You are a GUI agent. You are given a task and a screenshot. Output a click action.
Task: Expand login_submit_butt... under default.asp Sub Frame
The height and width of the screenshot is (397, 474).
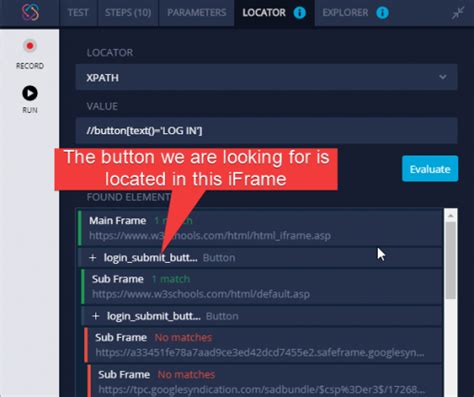tap(96, 316)
